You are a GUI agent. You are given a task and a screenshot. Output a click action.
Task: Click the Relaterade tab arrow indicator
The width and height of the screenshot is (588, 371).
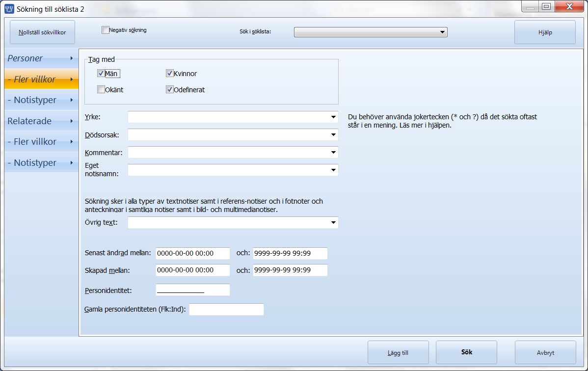pos(71,121)
